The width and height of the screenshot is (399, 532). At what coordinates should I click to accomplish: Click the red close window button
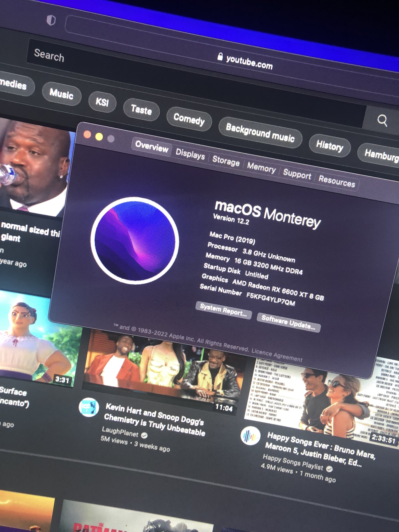pyautogui.click(x=87, y=134)
